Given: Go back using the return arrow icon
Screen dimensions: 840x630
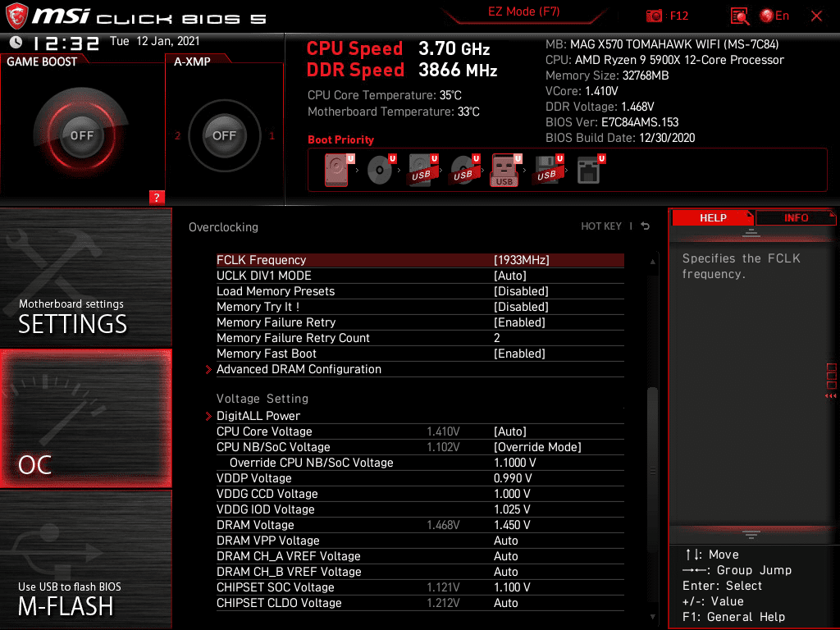Looking at the screenshot, I should [646, 226].
